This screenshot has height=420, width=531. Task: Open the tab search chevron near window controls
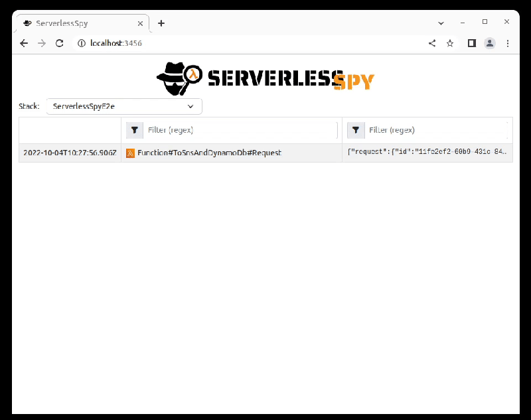[x=441, y=23]
